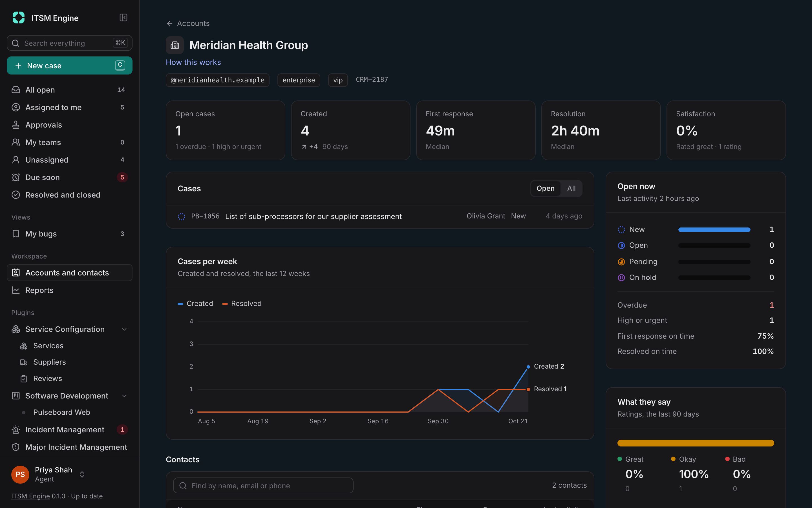Screen dimensions: 812x508
Task: Click the Suppliers truck icon
Action: point(23,362)
